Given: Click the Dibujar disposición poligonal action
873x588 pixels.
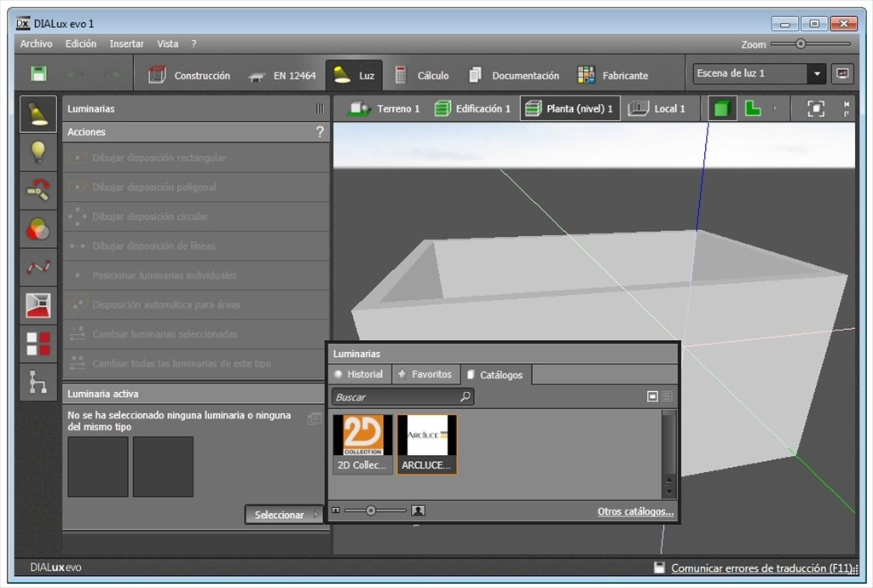Looking at the screenshot, I should tap(196, 187).
